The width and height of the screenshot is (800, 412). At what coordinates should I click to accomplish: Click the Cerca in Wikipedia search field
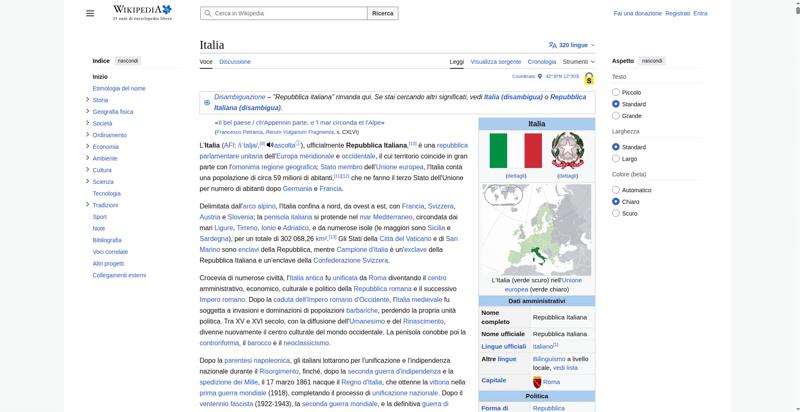(x=284, y=13)
